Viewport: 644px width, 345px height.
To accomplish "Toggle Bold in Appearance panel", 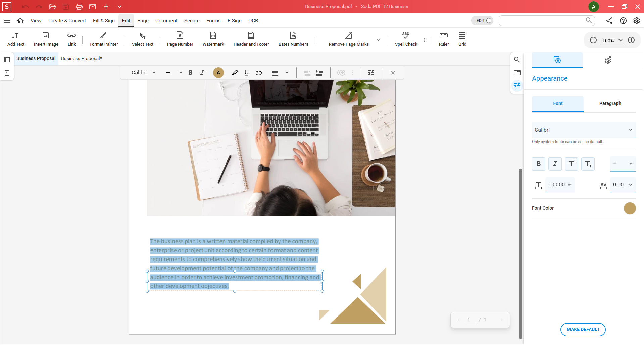I will (539, 164).
